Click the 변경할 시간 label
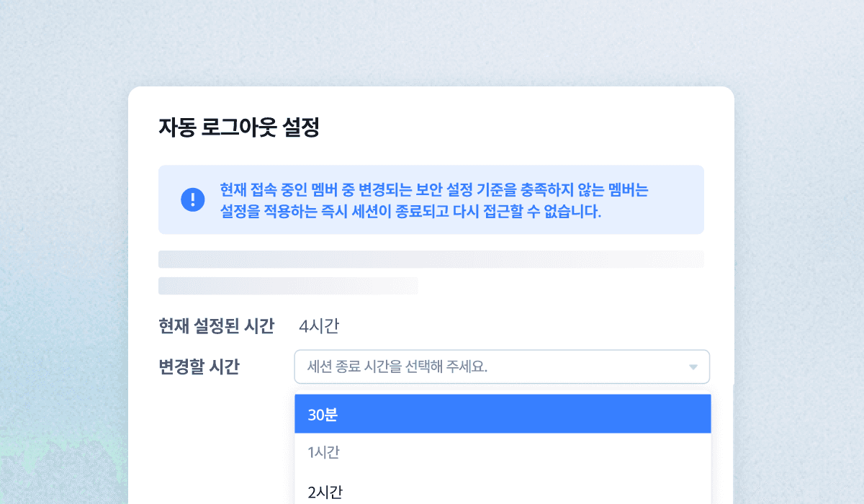This screenshot has width=864, height=504. point(198,366)
